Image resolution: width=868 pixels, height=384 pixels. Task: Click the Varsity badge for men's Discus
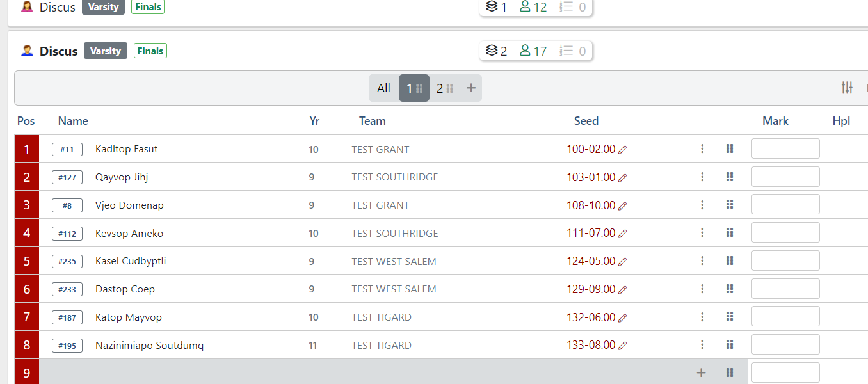(106, 51)
